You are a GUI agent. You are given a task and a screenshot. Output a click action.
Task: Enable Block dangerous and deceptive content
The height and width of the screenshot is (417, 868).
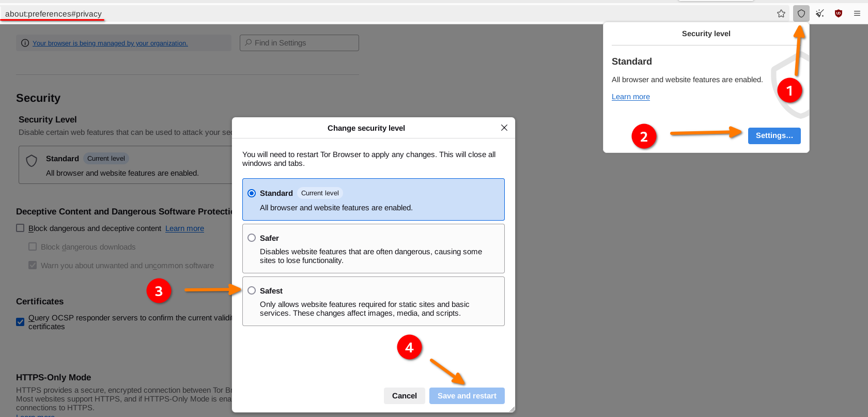click(20, 228)
